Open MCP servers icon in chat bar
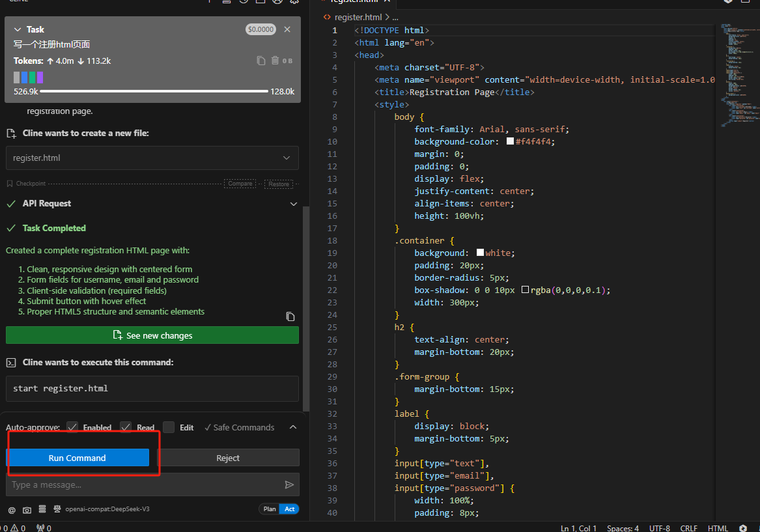760x532 pixels. [x=42, y=509]
